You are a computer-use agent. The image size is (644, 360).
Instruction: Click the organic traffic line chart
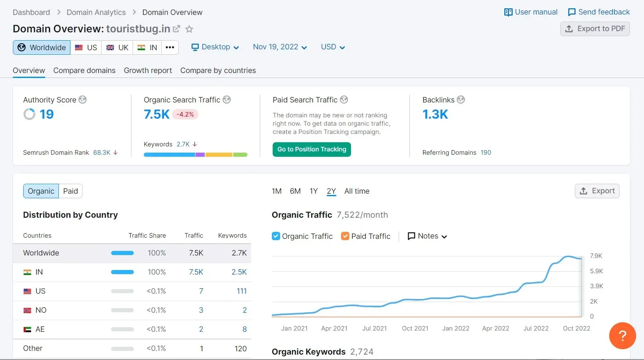pyautogui.click(x=427, y=287)
